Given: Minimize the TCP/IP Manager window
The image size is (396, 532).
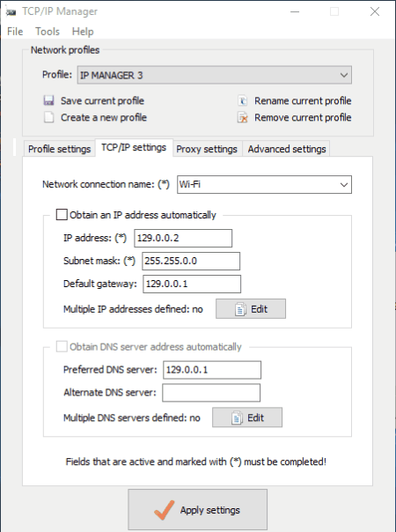Looking at the screenshot, I should pyautogui.click(x=295, y=11).
